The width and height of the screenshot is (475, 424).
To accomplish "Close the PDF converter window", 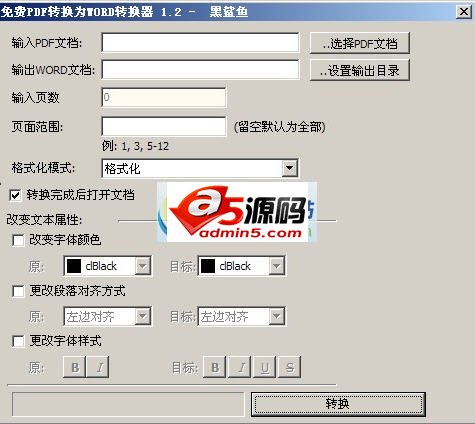I will (x=463, y=12).
